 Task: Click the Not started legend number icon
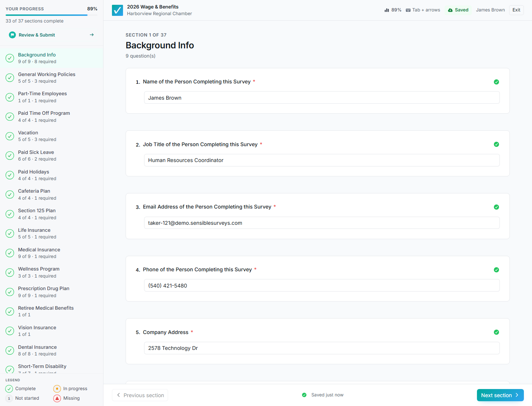pyautogui.click(x=9, y=398)
